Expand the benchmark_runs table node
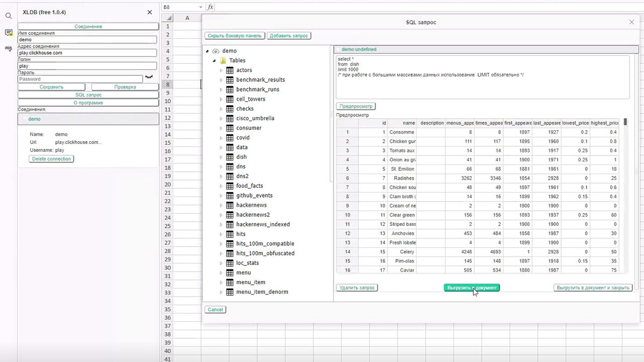This screenshot has height=362, width=644. (221, 90)
